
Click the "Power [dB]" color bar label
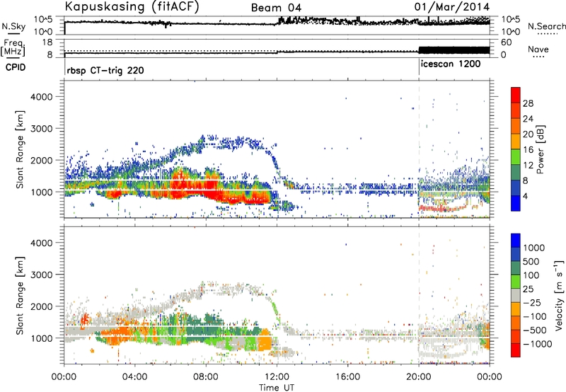[541, 149]
